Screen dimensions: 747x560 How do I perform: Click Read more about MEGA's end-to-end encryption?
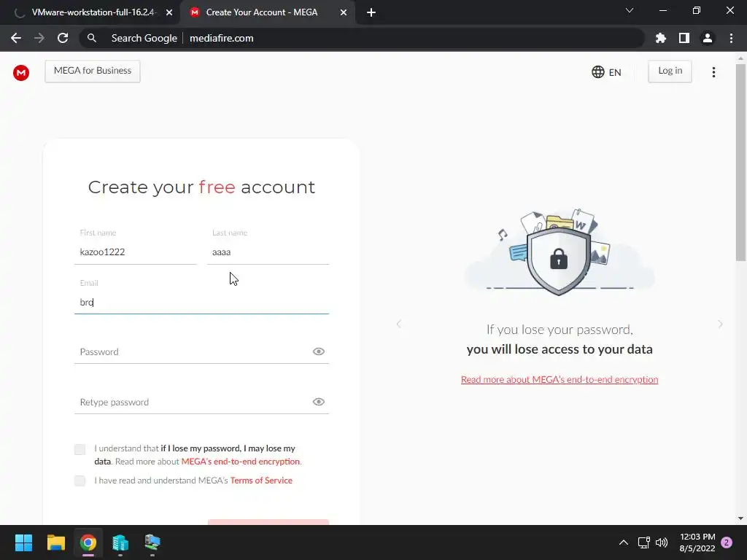pyautogui.click(x=560, y=379)
